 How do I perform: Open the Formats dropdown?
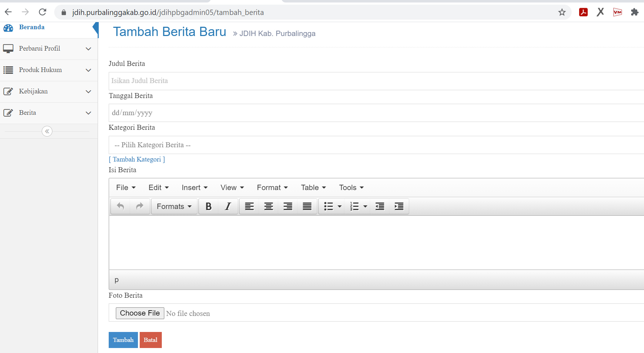(x=174, y=206)
